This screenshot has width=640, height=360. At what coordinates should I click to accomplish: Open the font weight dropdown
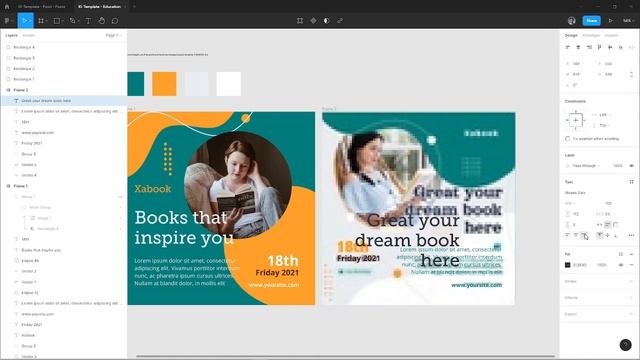pyautogui.click(x=570, y=203)
